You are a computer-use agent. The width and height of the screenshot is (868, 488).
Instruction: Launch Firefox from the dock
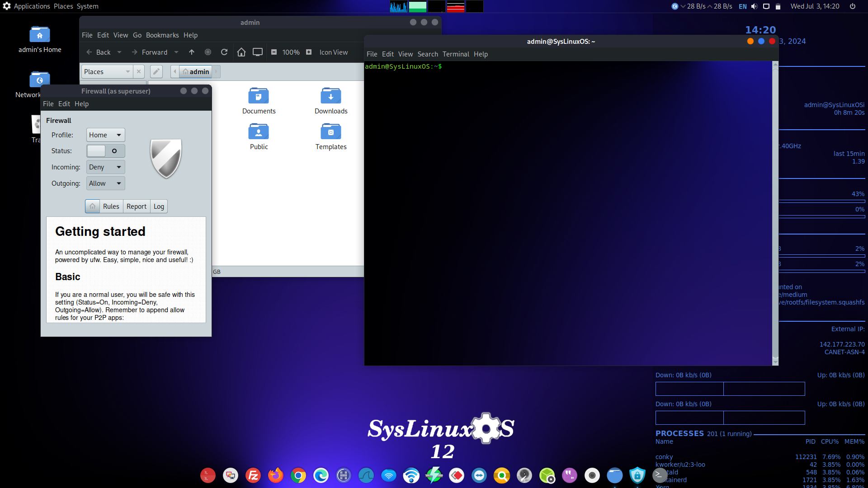[276, 475]
